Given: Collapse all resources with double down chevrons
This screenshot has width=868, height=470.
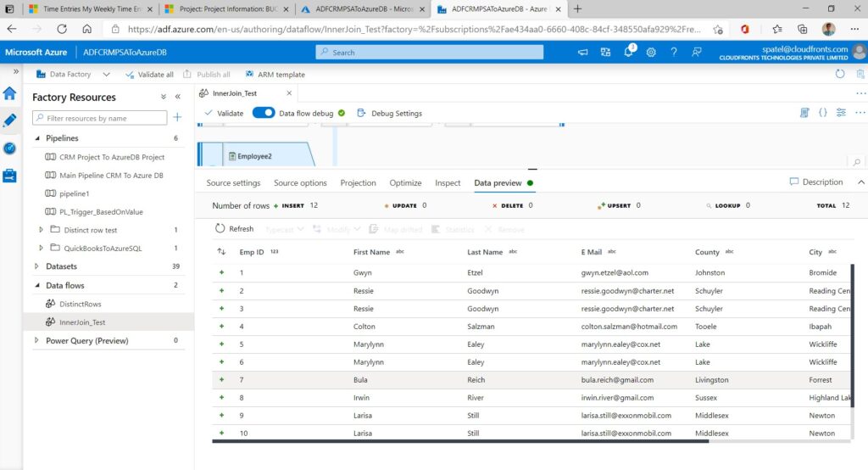Looking at the screenshot, I should tap(164, 97).
